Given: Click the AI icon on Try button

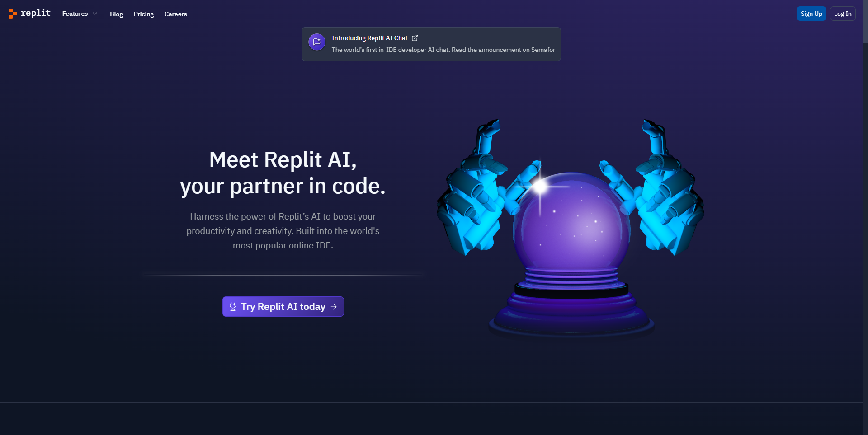Looking at the screenshot, I should coord(233,306).
